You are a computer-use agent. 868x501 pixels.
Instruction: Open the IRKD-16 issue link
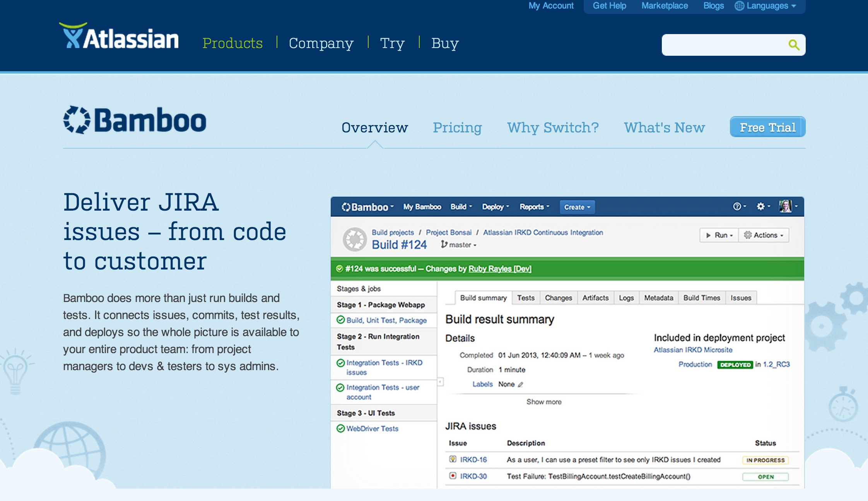point(473,460)
